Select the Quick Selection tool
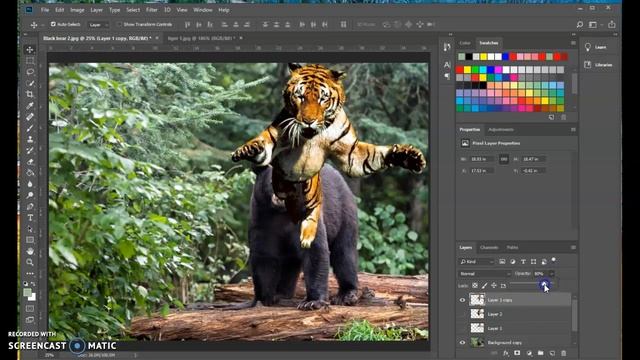The width and height of the screenshot is (640, 360). tap(30, 83)
